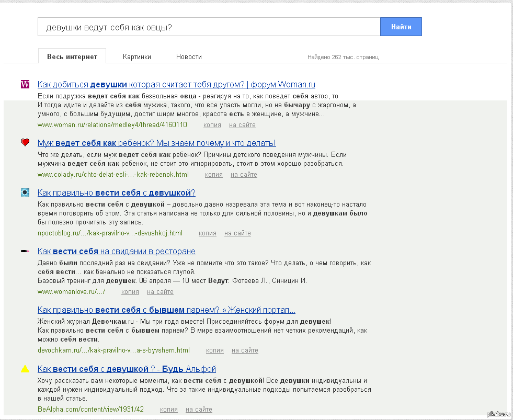This screenshot has height=420, width=513.
Task: Open 'копия' cached copy for womanlove.ru result
Action: click(x=130, y=292)
